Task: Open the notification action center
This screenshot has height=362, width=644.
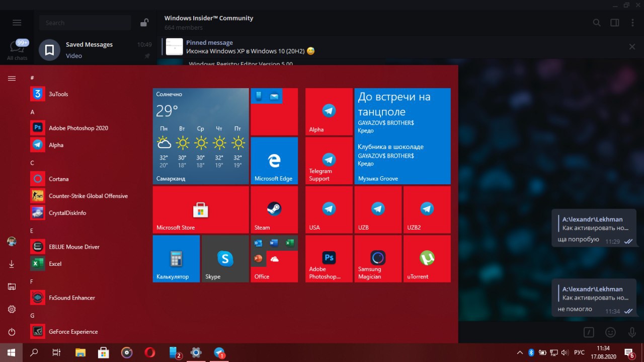Action: 630,352
